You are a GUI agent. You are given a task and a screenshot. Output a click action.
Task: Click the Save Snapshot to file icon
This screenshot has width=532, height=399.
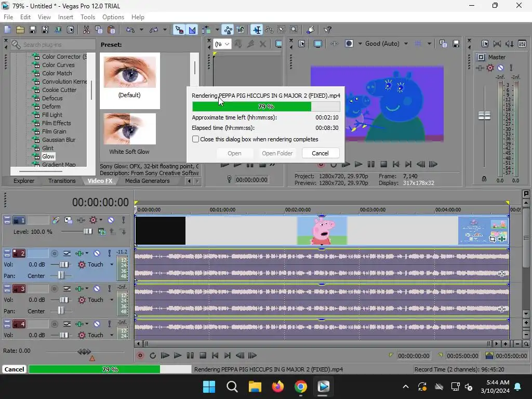tap(456, 44)
